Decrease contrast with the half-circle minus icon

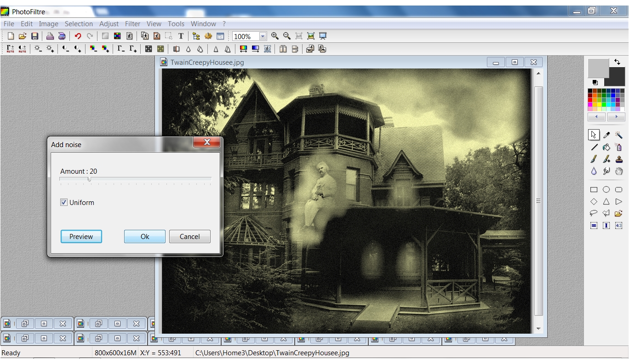(66, 49)
